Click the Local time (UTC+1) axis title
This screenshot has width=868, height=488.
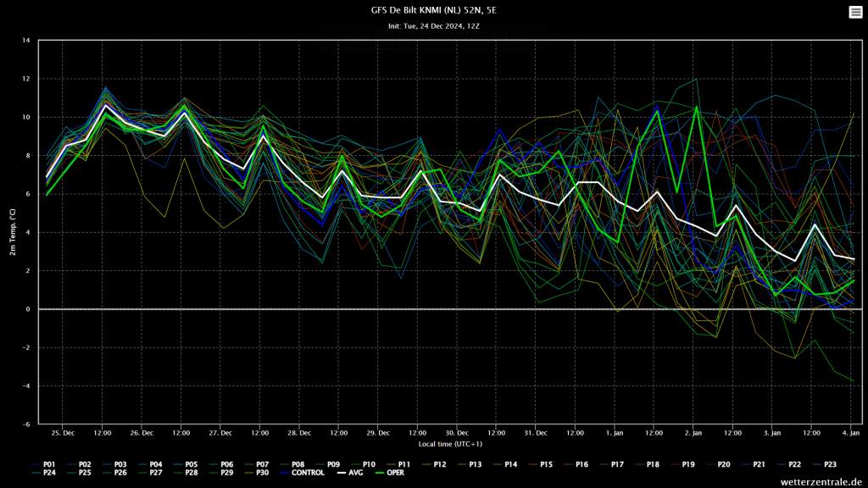tap(450, 444)
